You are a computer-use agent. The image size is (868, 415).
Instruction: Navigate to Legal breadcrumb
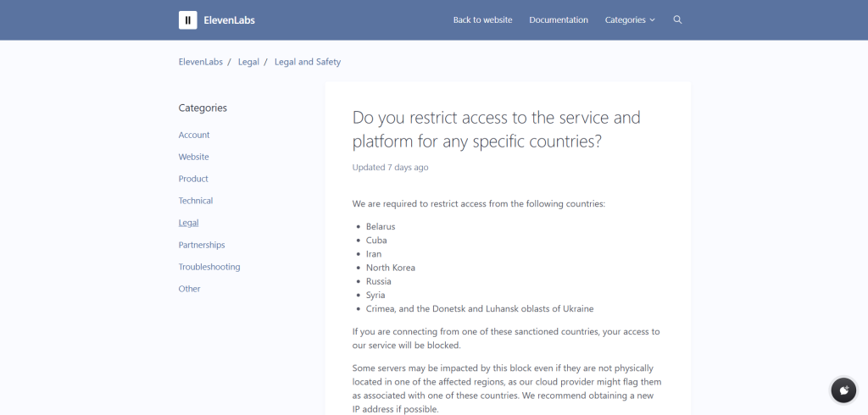[x=248, y=62]
